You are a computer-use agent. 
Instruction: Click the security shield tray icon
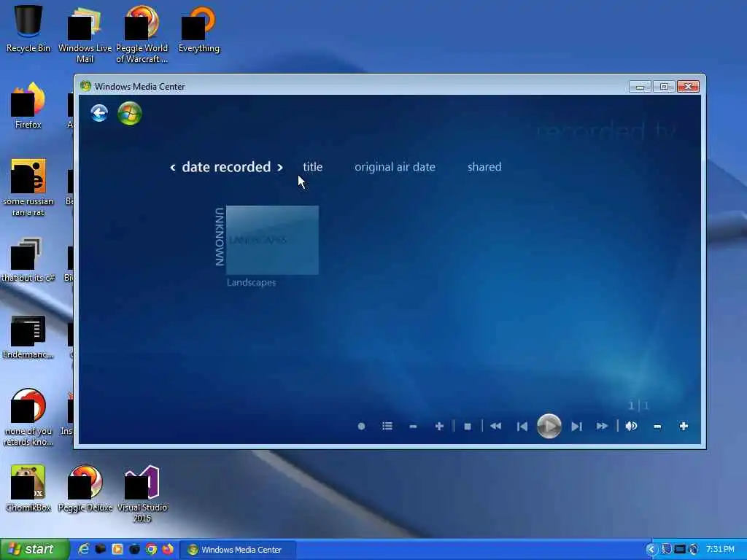click(666, 550)
